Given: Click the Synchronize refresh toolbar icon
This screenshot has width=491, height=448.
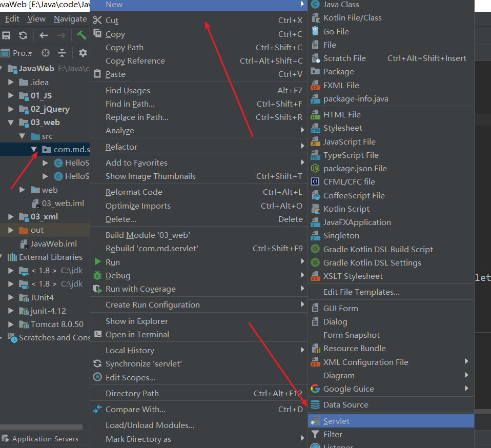Looking at the screenshot, I should click(23, 35).
